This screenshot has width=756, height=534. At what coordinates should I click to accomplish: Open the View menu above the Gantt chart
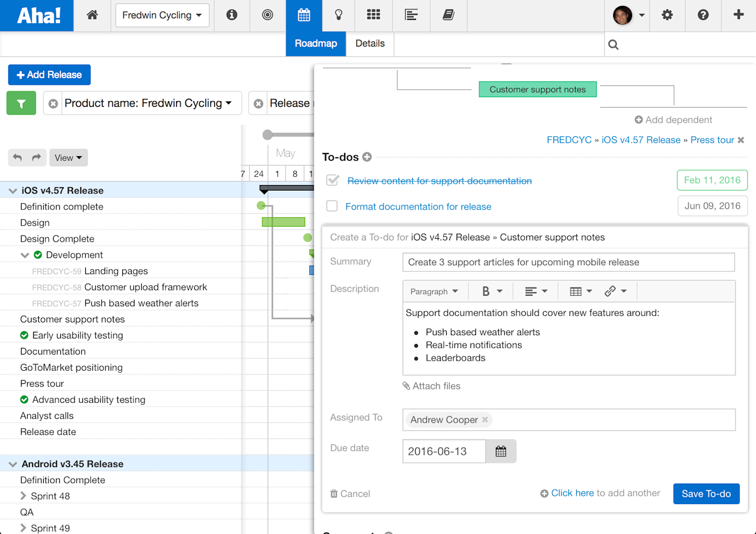tap(68, 157)
